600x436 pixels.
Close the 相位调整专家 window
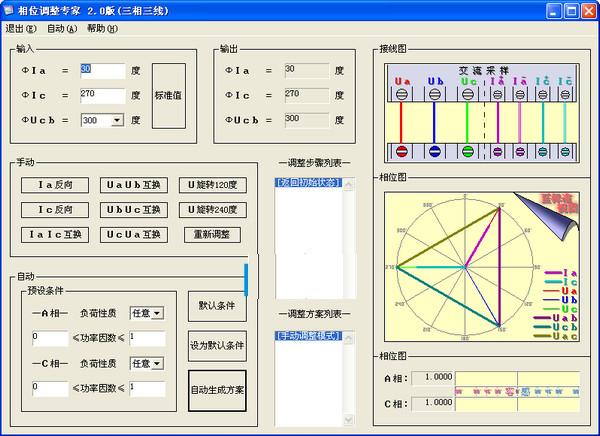tap(589, 11)
